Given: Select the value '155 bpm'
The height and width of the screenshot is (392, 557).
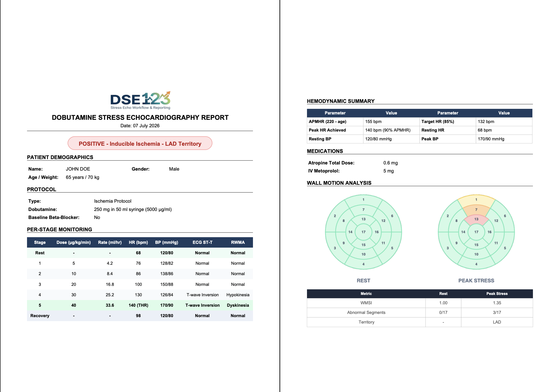Looking at the screenshot, I should tap(373, 121).
